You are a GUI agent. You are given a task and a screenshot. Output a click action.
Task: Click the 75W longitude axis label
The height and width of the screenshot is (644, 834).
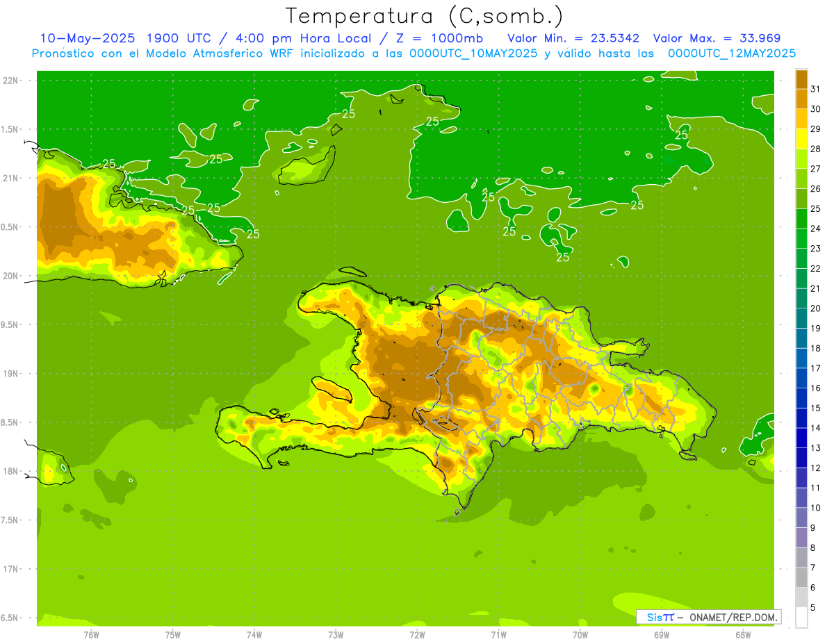[x=172, y=635]
